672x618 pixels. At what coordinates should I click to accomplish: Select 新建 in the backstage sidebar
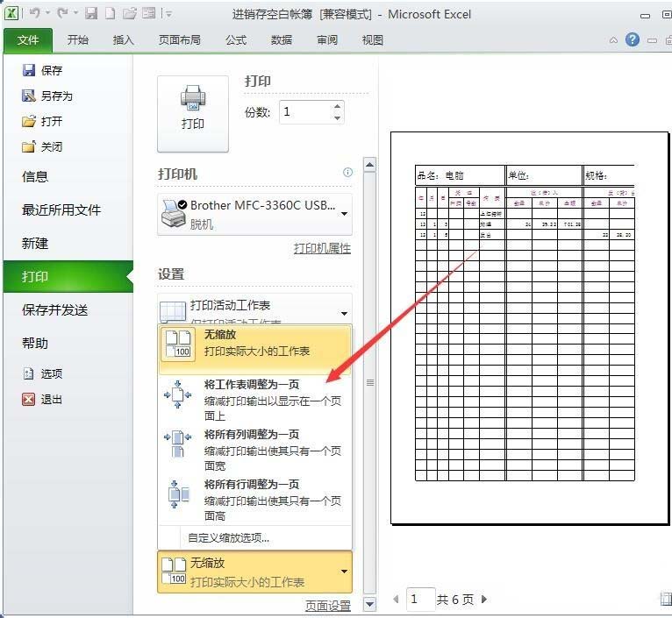tap(35, 244)
